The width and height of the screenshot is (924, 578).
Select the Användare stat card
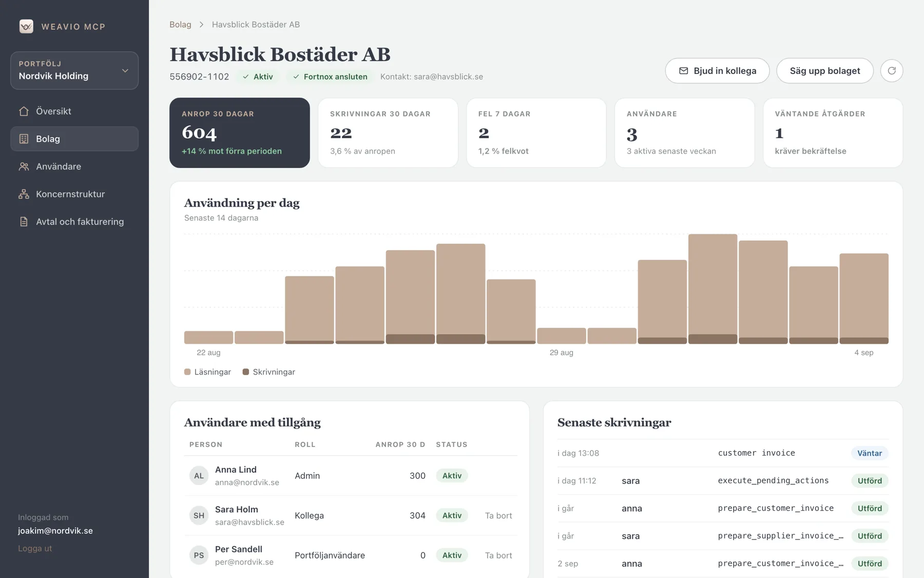pyautogui.click(x=685, y=133)
